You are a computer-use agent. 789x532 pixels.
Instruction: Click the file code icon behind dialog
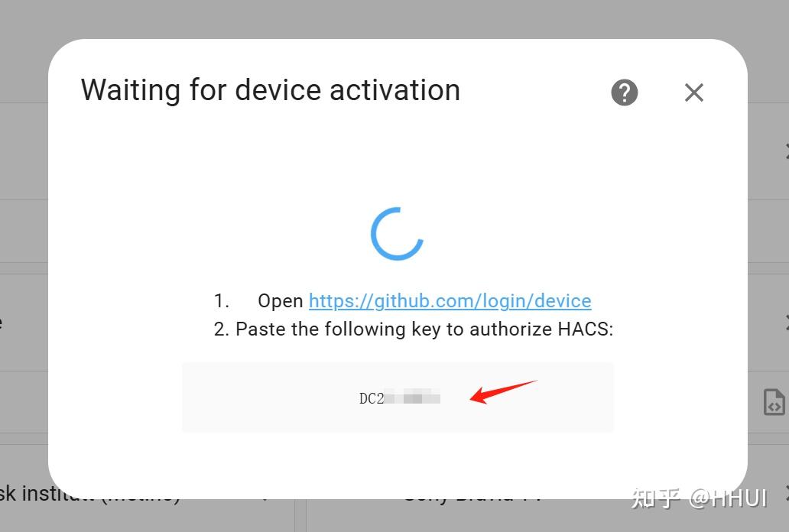point(774,401)
